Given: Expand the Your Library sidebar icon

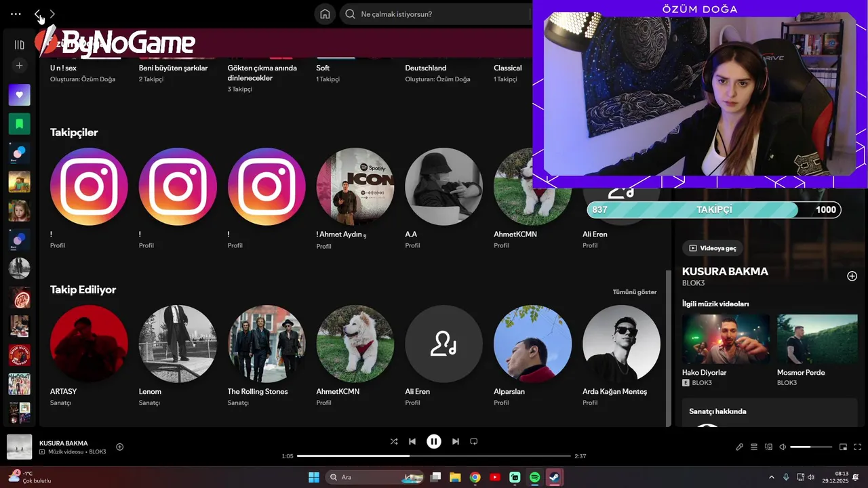Looking at the screenshot, I should pyautogui.click(x=19, y=45).
